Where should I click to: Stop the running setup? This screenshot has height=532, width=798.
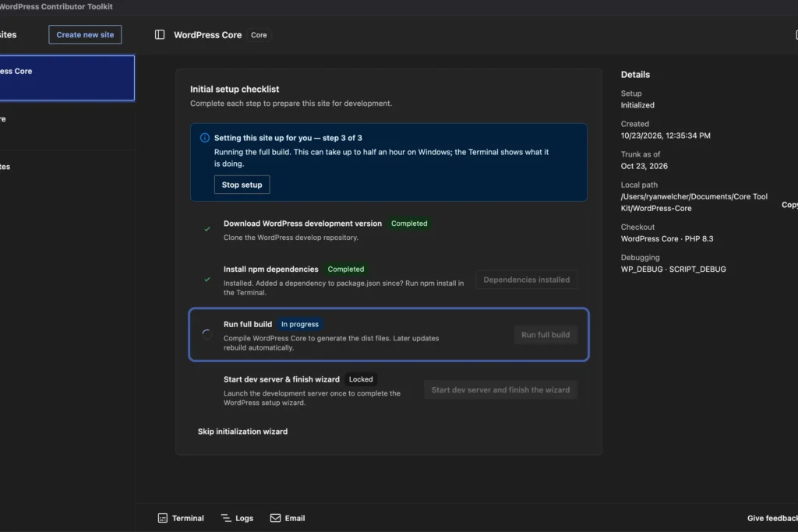pos(242,185)
